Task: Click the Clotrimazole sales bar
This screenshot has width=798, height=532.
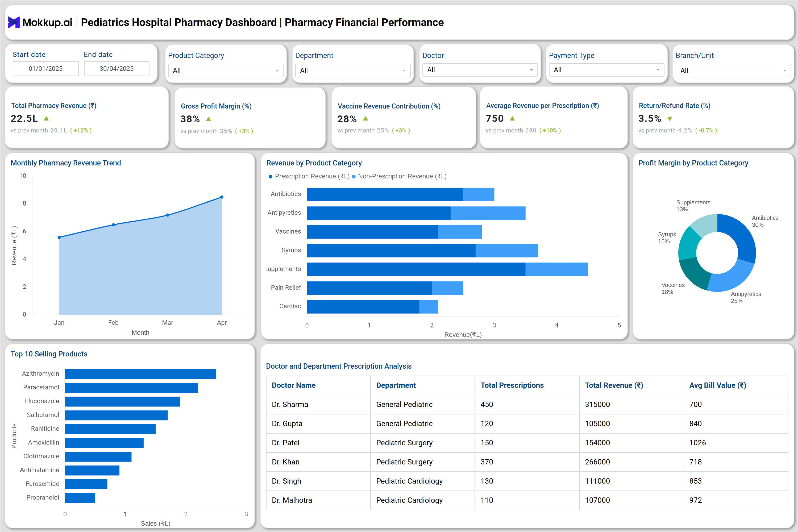Action: pyautogui.click(x=98, y=456)
